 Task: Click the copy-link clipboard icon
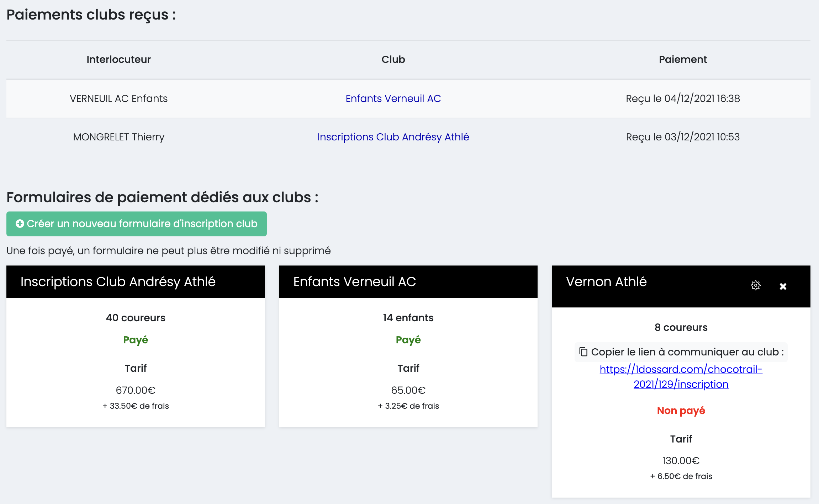pyautogui.click(x=583, y=352)
